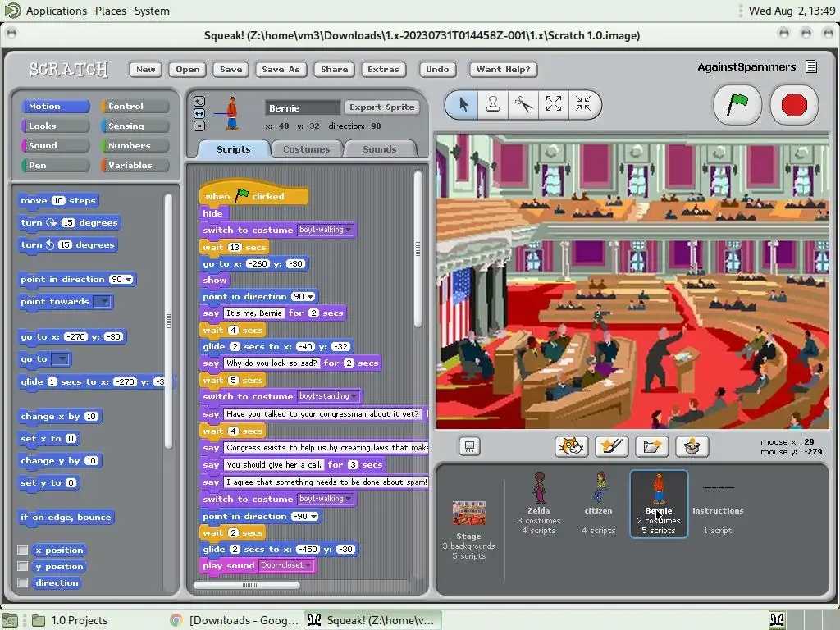Click the when green flag clicked hat block

(x=254, y=194)
